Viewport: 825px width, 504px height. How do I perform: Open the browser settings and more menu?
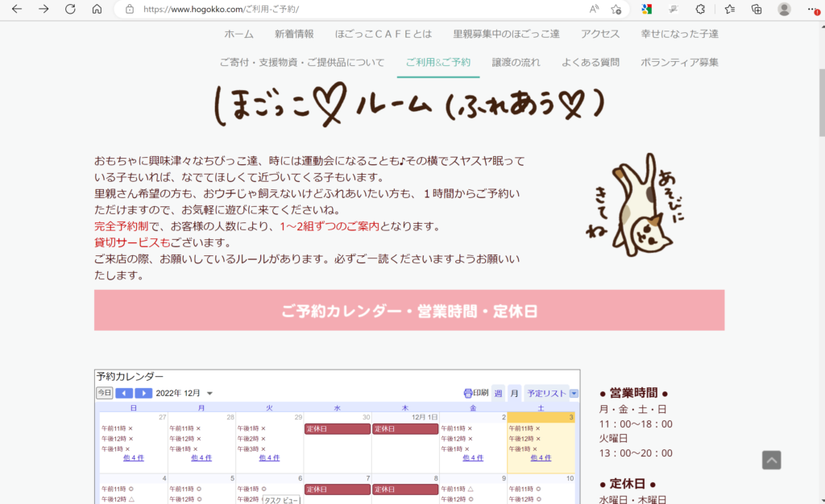coord(813,10)
